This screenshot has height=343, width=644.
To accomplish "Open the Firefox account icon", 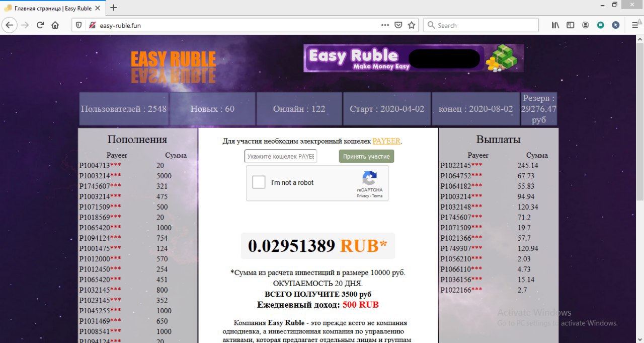I will pyautogui.click(x=586, y=25).
